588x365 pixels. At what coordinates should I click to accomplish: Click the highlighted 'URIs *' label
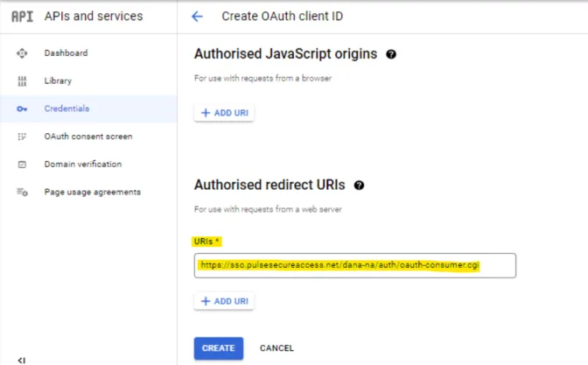(206, 242)
